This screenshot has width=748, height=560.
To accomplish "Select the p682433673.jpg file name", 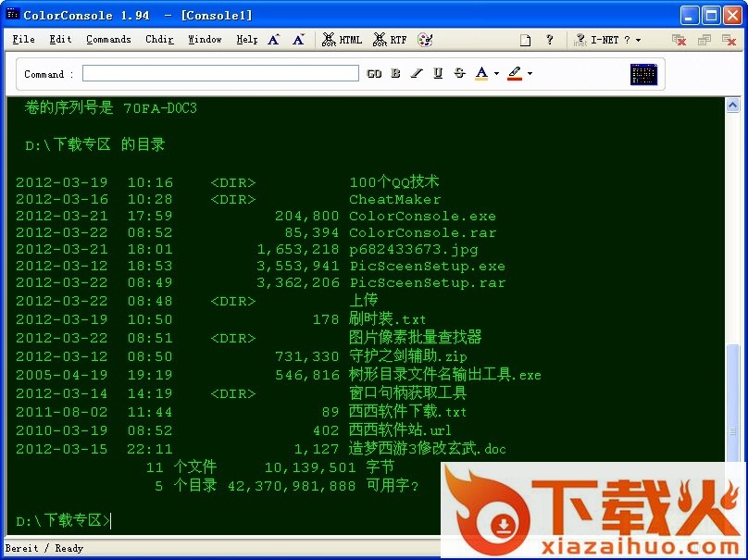I will coord(414,250).
